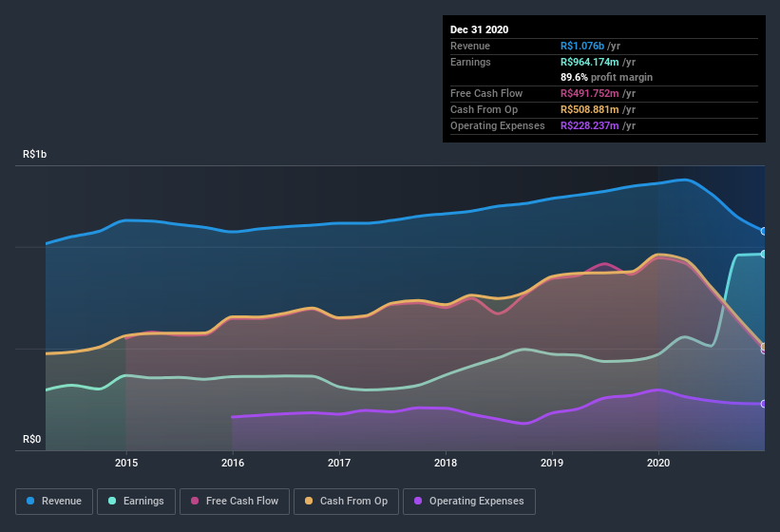The height and width of the screenshot is (532, 780).
Task: Click the Operating Expenses legend button
Action: coord(468,501)
